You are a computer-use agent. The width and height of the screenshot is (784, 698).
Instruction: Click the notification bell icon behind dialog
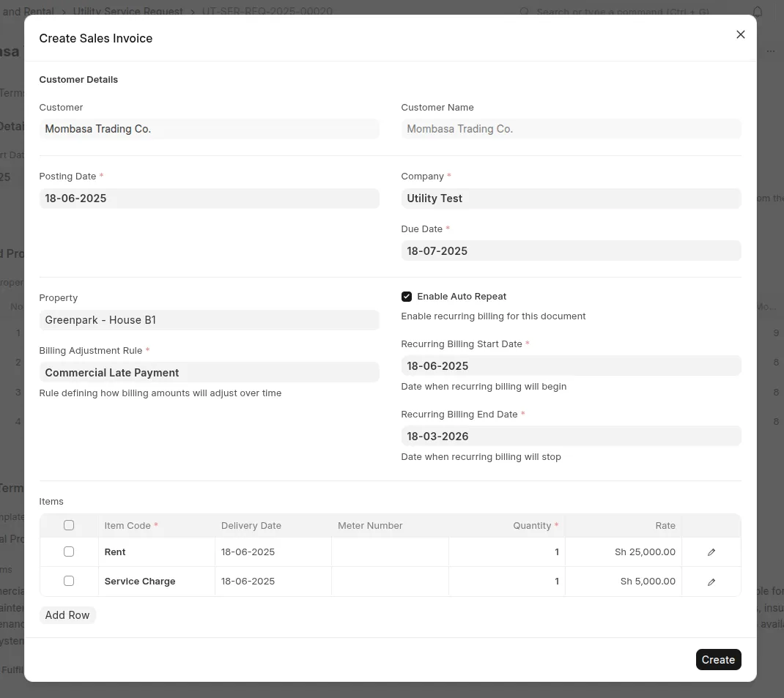click(x=758, y=12)
